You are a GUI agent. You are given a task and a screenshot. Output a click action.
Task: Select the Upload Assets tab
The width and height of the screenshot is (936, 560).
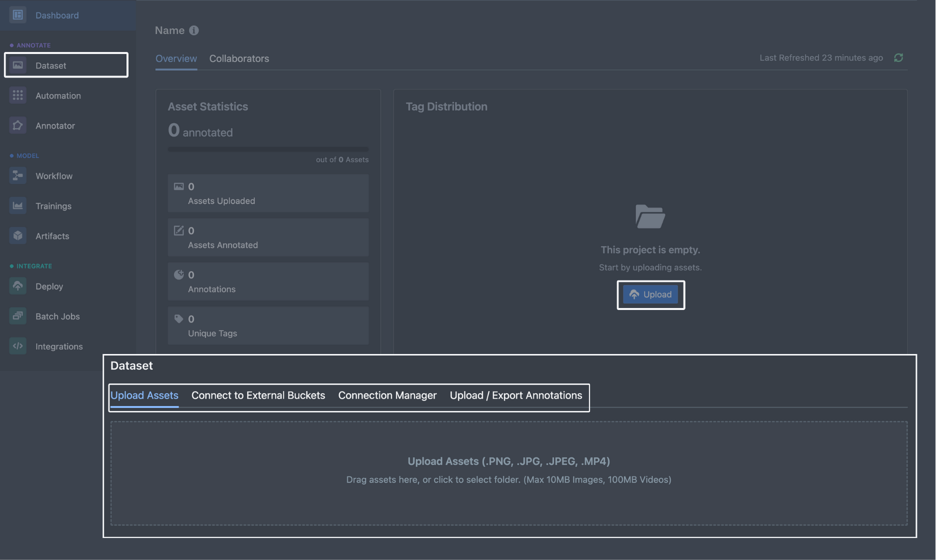[x=144, y=395]
